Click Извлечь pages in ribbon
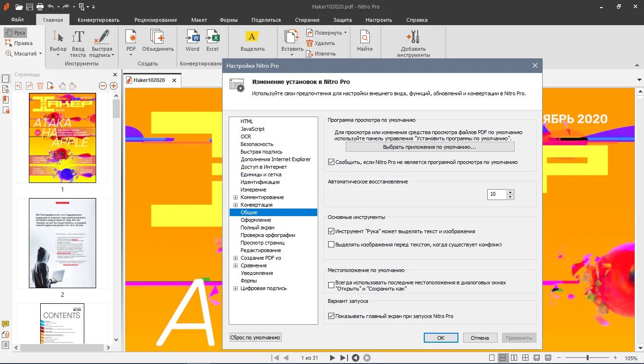The width and height of the screenshot is (644, 364). [x=321, y=54]
